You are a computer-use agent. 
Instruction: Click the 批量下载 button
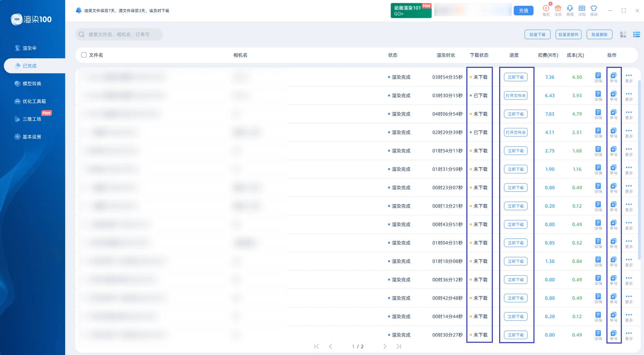[537, 34]
